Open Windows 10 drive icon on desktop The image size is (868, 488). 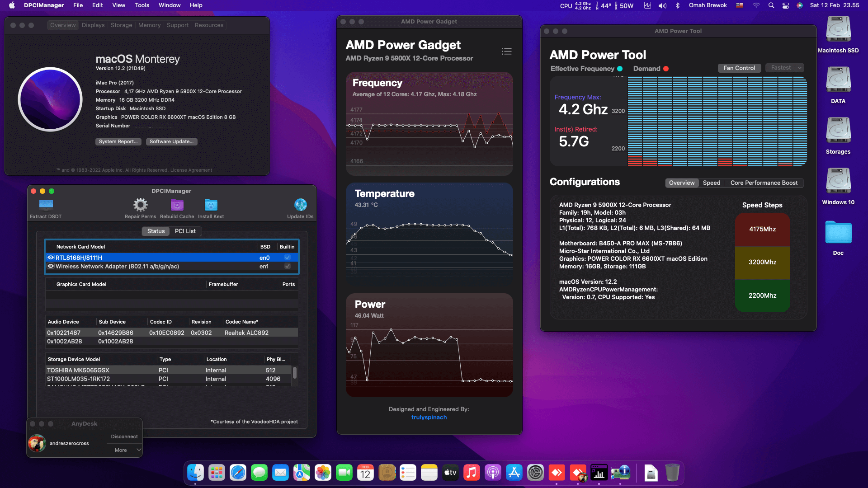point(838,182)
